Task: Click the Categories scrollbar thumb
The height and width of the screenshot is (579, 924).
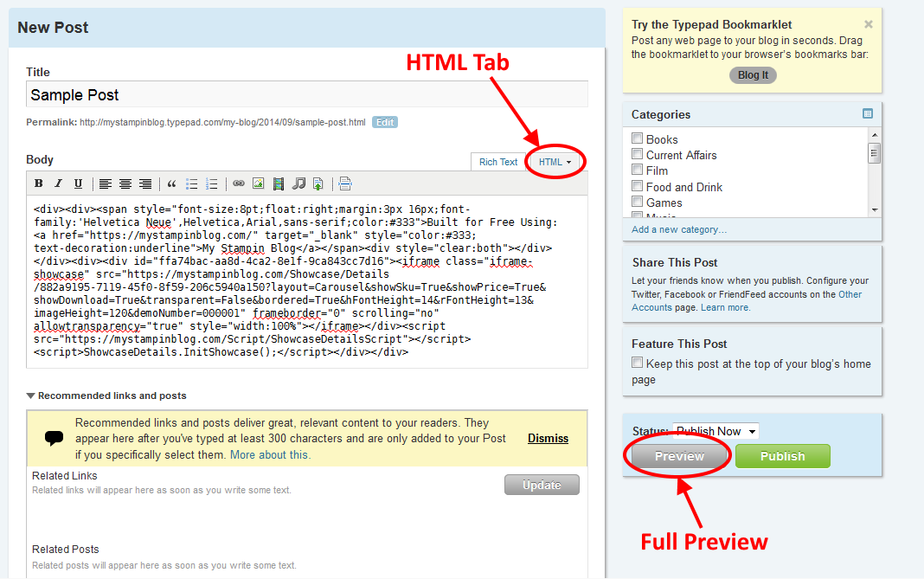Action: [875, 153]
